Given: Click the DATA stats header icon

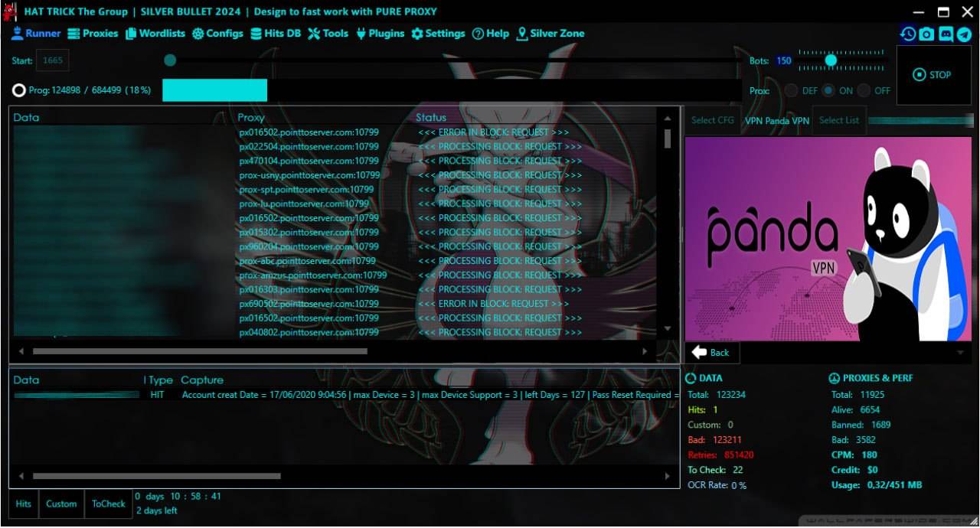Looking at the screenshot, I should [x=691, y=378].
